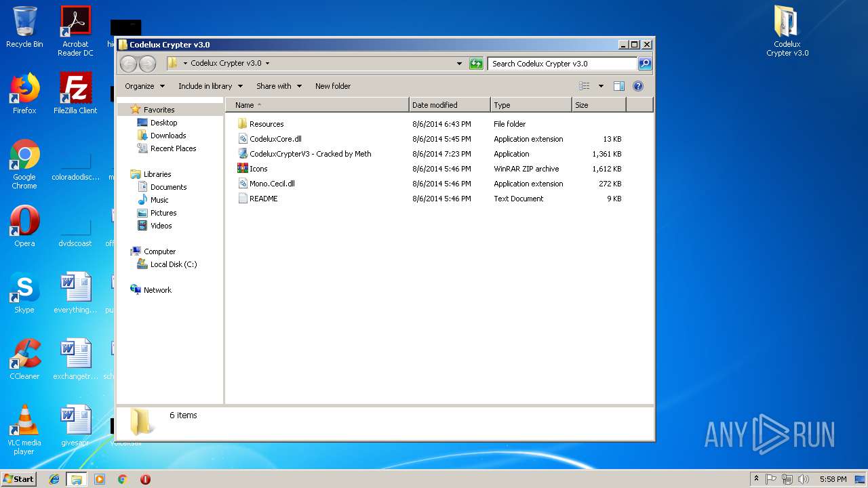Select the Resources folder icon
The width and height of the screenshot is (868, 488).
click(242, 124)
